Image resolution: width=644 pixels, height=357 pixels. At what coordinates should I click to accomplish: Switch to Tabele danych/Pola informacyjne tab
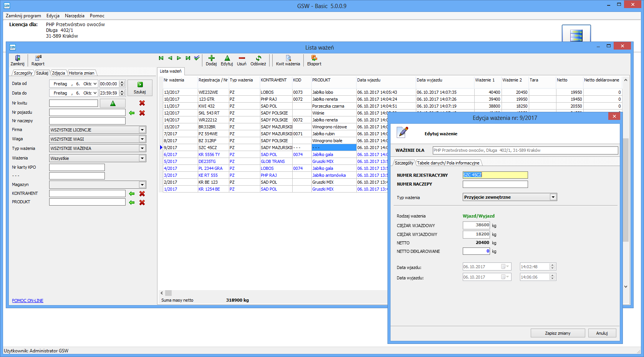448,163
